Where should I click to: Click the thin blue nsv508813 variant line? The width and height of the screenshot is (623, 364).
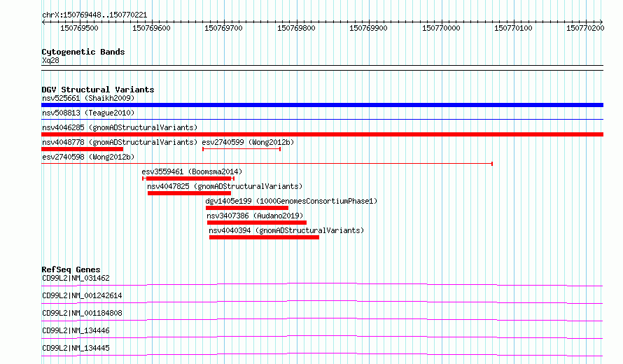coord(322,119)
